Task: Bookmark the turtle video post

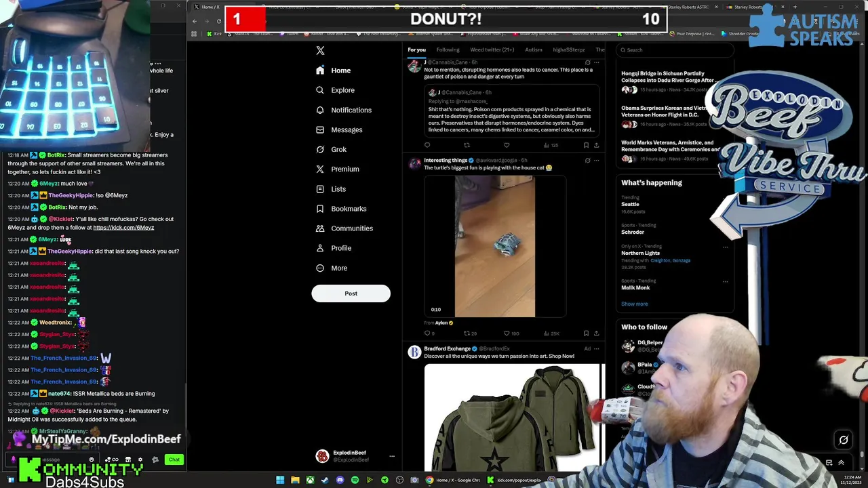Action: click(586, 333)
